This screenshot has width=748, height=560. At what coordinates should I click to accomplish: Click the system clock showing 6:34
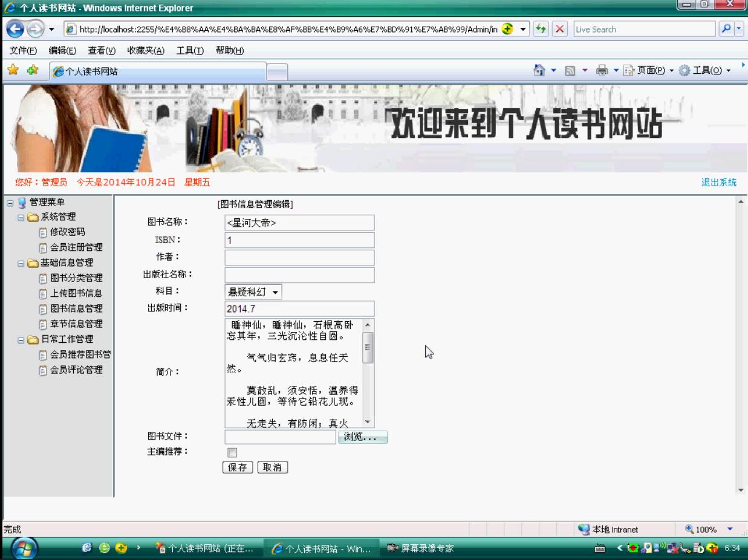732,549
